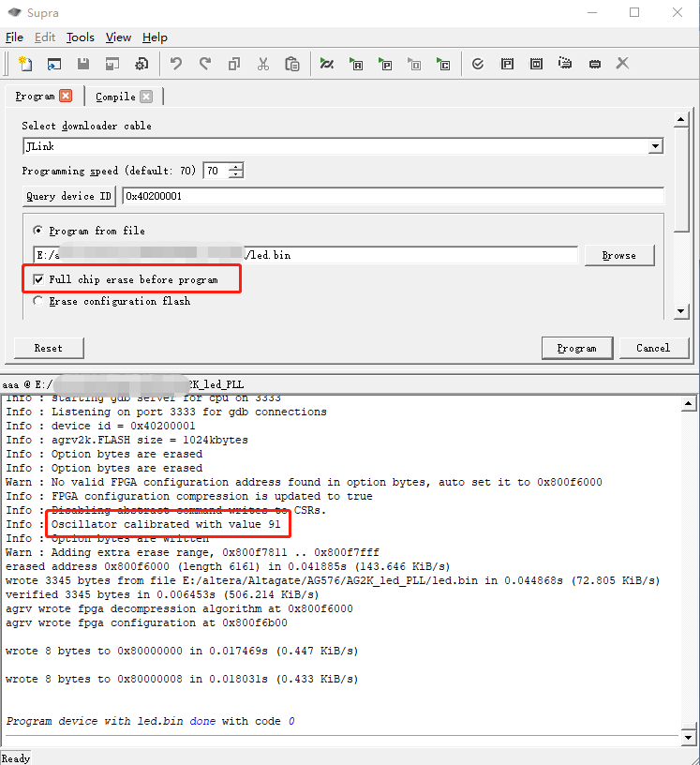Click the log line 'agrv2k.FLASH size = 1024kbytes'
Viewport: 700px width, 765px height.
click(150, 440)
